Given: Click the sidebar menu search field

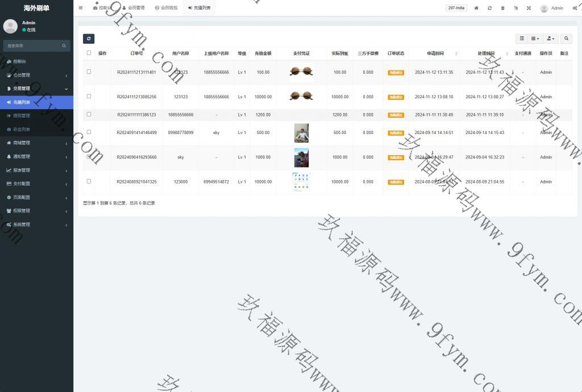Looking at the screenshot, I should tap(33, 45).
